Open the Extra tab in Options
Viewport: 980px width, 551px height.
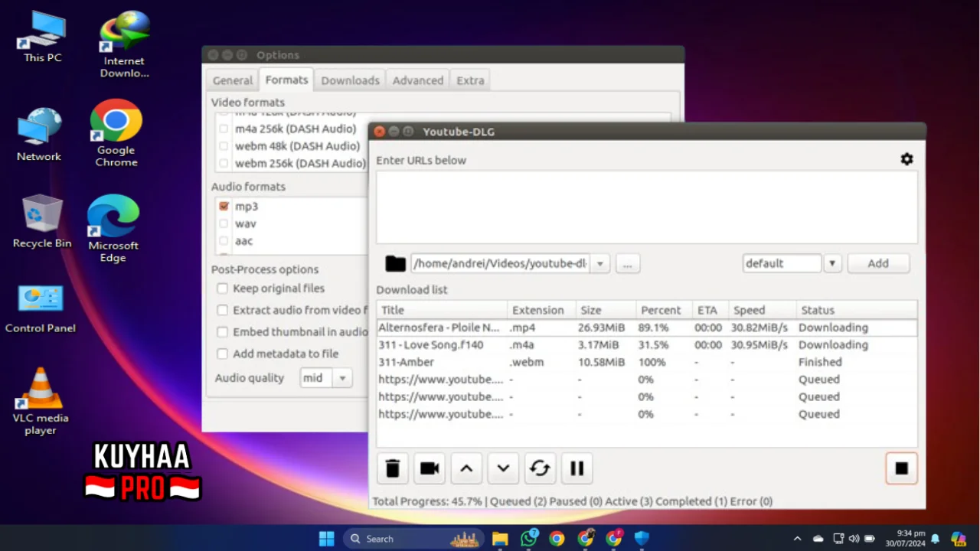(x=470, y=80)
